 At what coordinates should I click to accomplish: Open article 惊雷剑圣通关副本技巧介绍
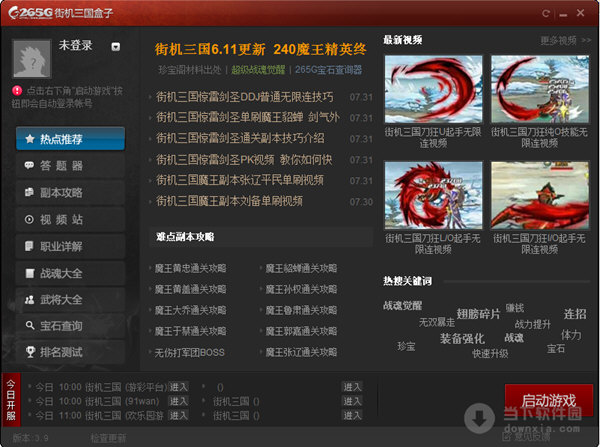[240, 138]
